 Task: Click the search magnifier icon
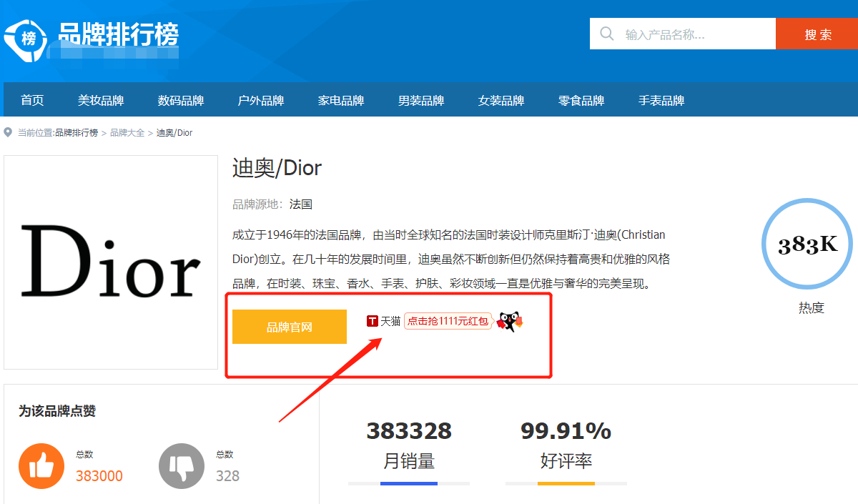607,34
